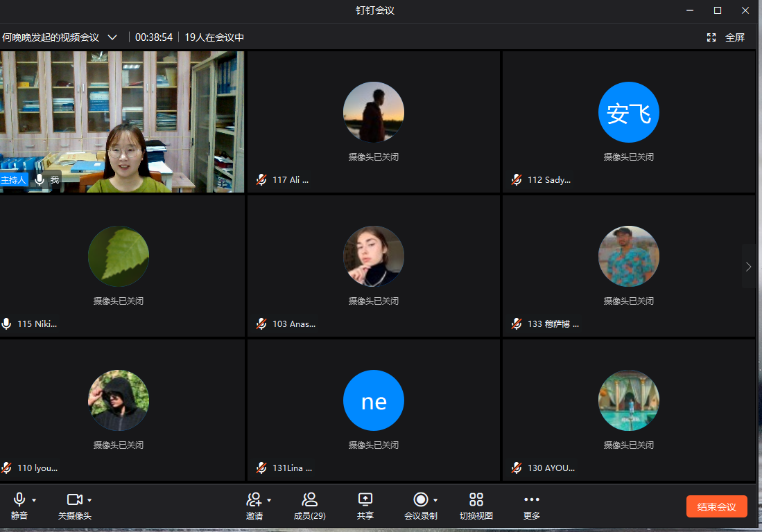Screen dimensions: 762x532
Task: Enter 全屏 fullscreen mode
Action: tap(726, 37)
